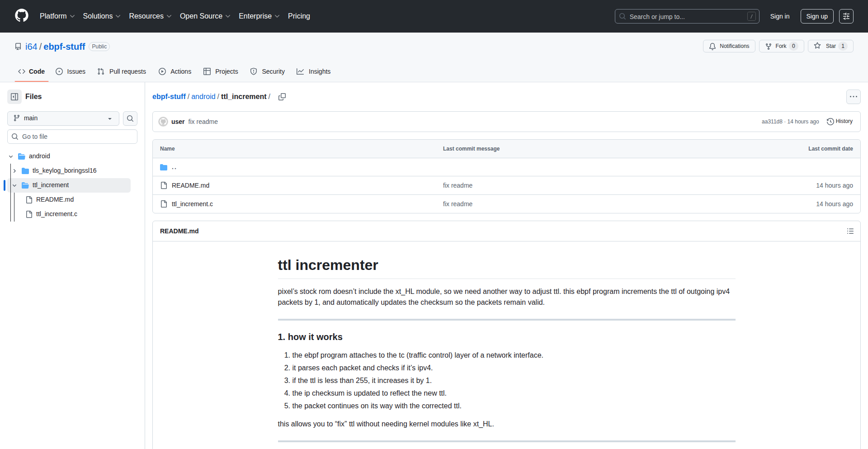View commit History
The height and width of the screenshot is (449, 868).
(x=840, y=122)
